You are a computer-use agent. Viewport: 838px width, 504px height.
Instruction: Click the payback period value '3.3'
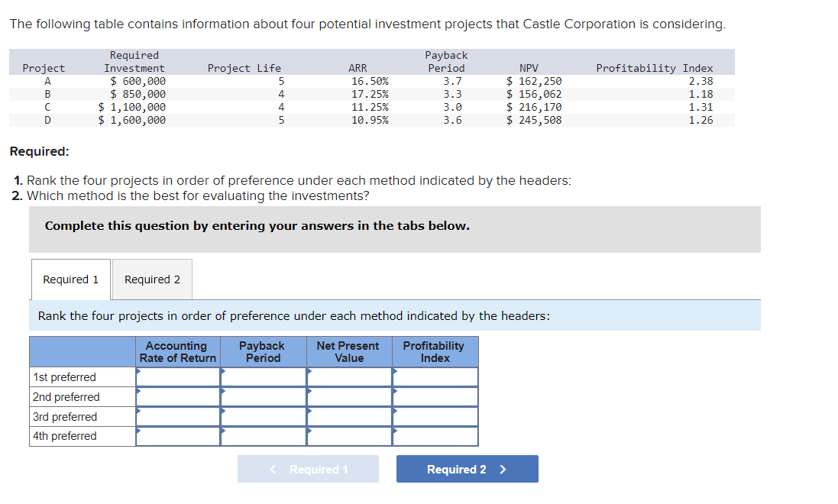tap(453, 94)
